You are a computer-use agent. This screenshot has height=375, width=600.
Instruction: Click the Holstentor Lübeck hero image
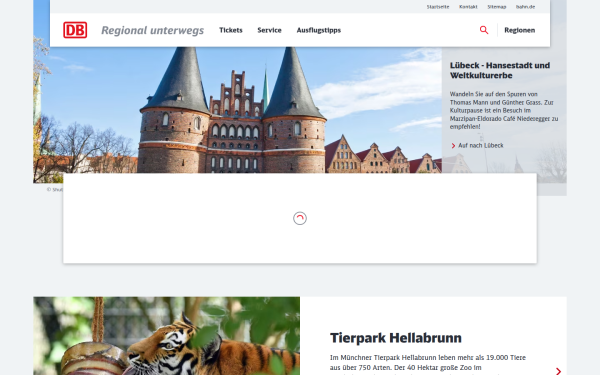click(x=237, y=110)
